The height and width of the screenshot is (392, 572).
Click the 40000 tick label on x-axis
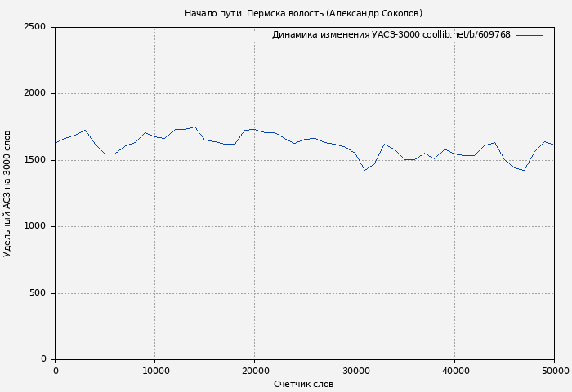[454, 371]
